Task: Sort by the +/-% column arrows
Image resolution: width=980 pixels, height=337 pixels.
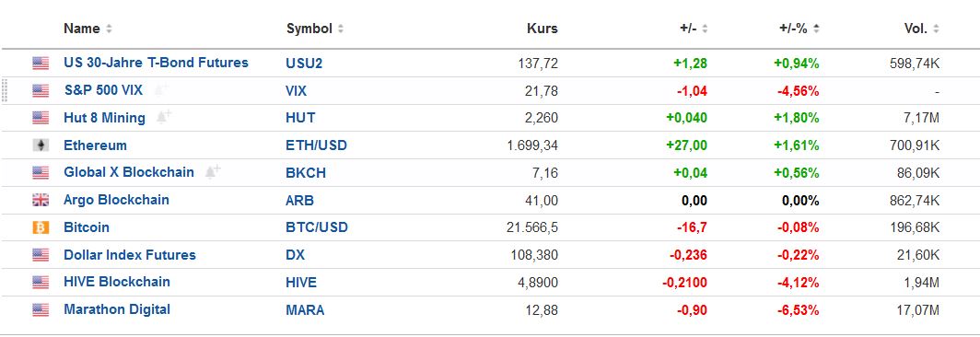Action: pos(816,29)
